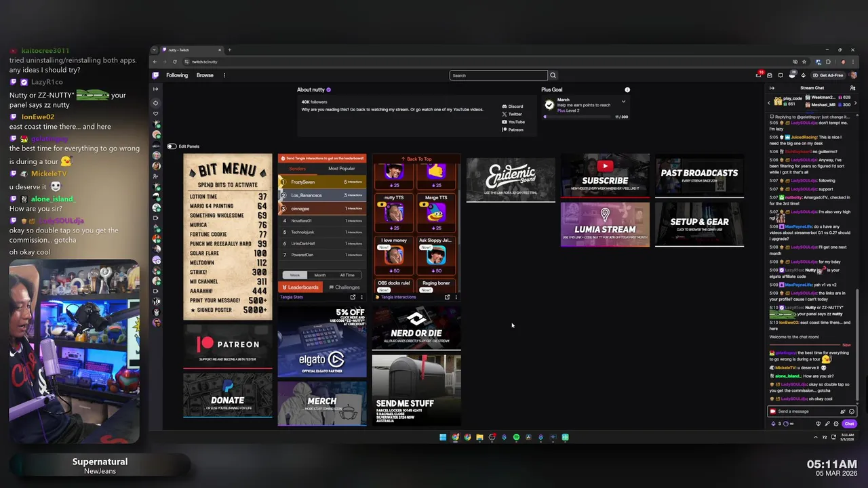Image resolution: width=868 pixels, height=488 pixels.
Task: Select the Leaderboards tab
Action: 300,287
